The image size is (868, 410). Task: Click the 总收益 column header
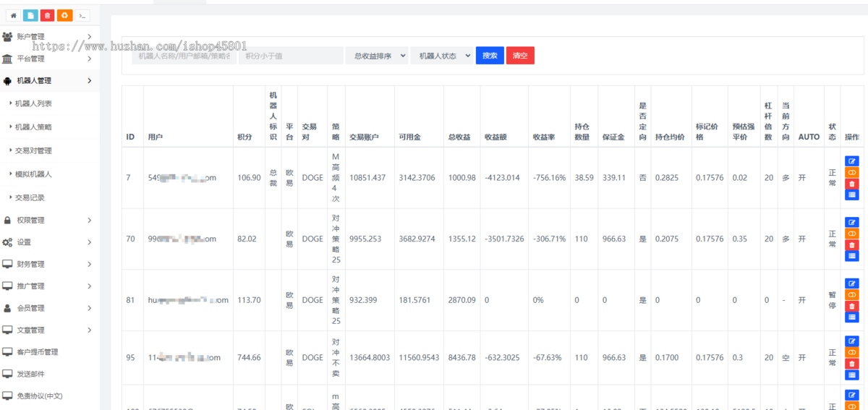(x=459, y=137)
